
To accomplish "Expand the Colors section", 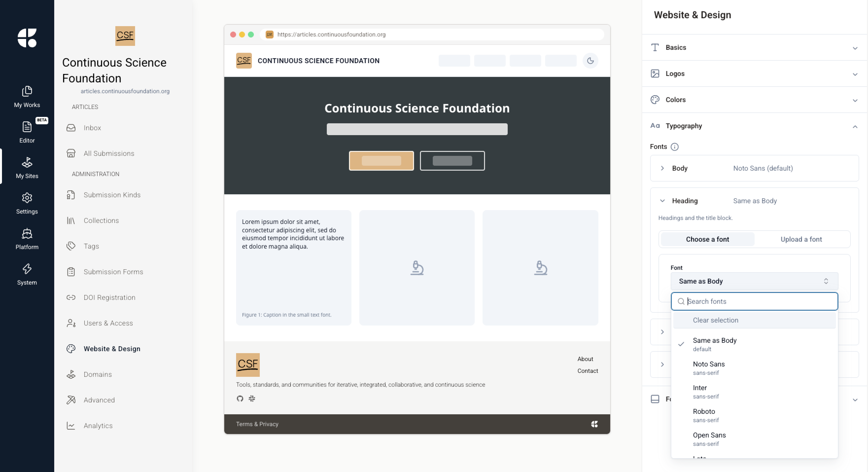I will [x=754, y=100].
